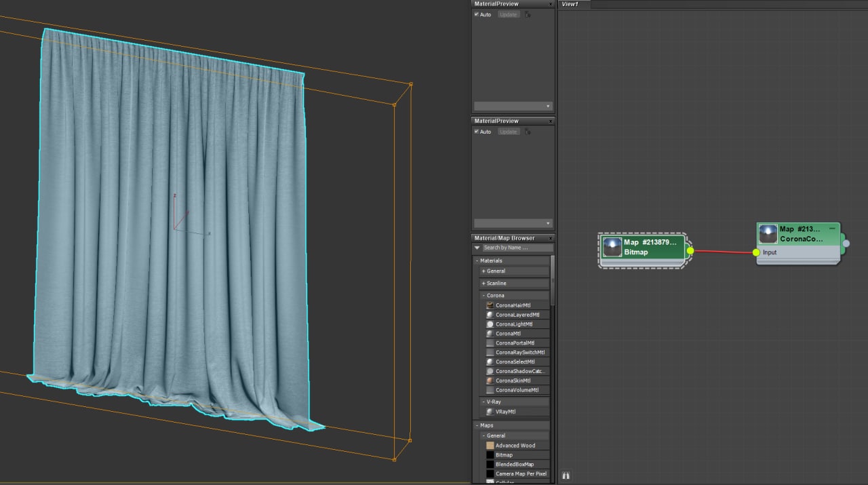Image resolution: width=868 pixels, height=485 pixels.
Task: Click the 'Advanced Wood' label text
Action: pos(515,446)
